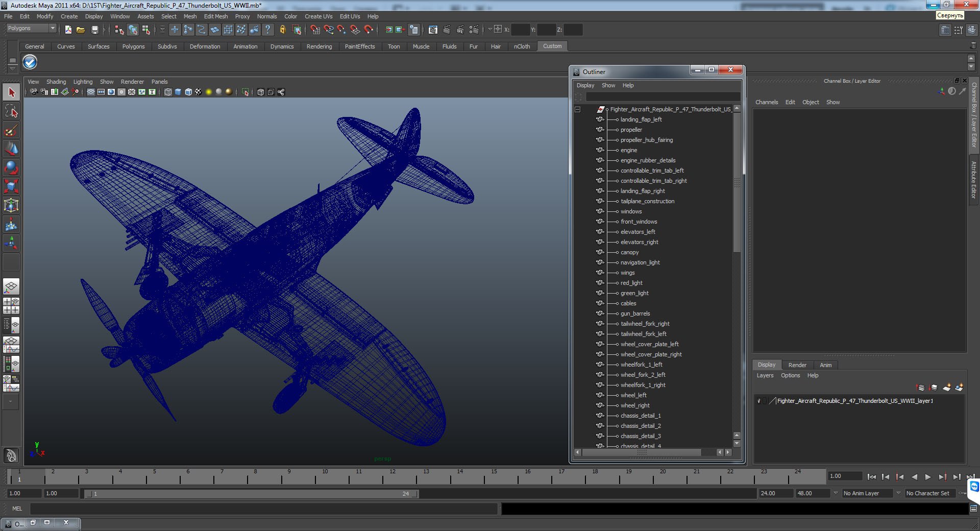The height and width of the screenshot is (531, 980).
Task: Open Outliner Show menu
Action: point(608,85)
